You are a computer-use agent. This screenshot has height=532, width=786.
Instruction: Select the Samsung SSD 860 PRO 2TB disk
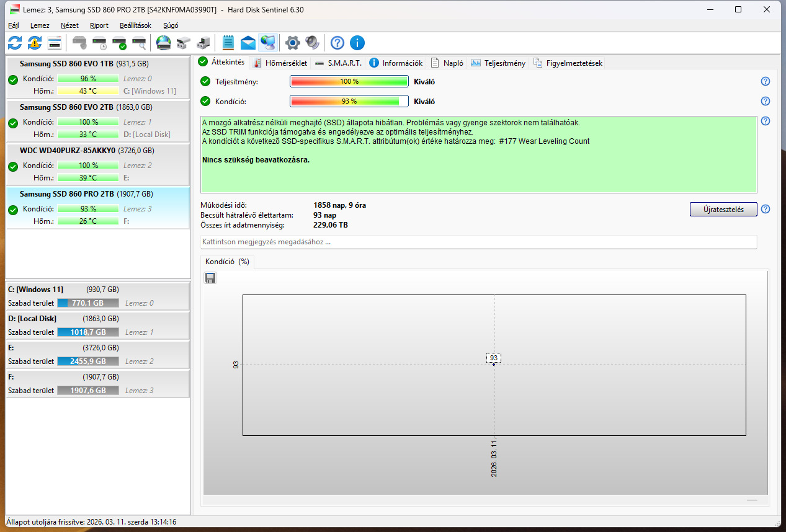click(x=97, y=208)
